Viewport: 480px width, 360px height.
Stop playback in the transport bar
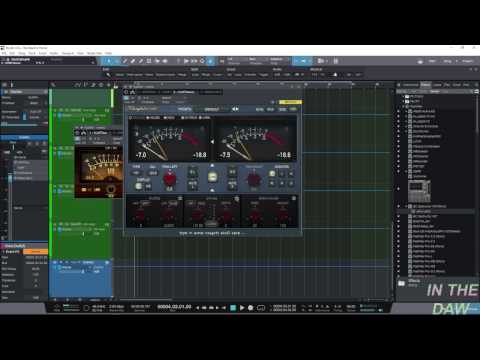point(233,308)
